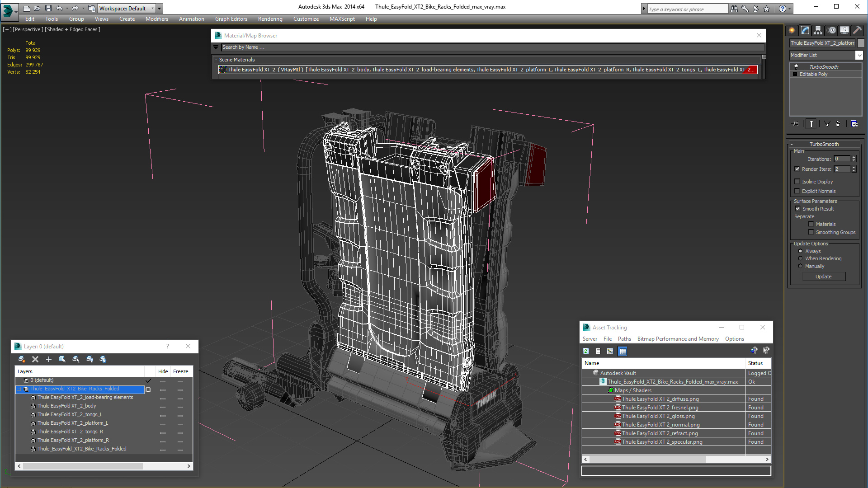Open Bitmap Performance and Memory menu

coord(678,339)
